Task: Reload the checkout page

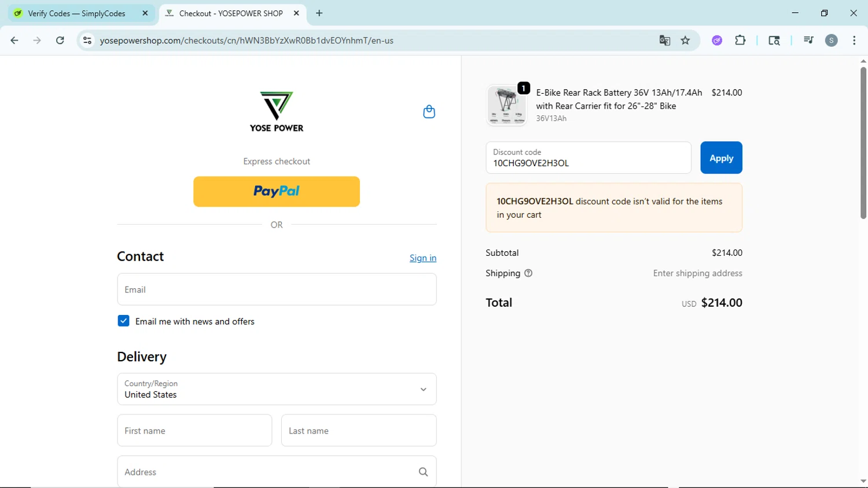Action: click(60, 41)
